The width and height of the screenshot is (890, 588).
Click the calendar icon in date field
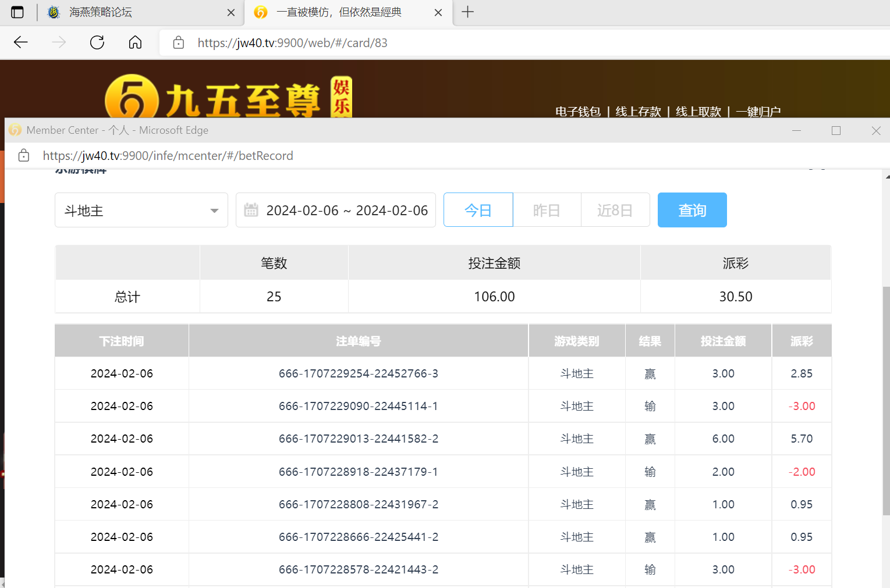click(251, 210)
